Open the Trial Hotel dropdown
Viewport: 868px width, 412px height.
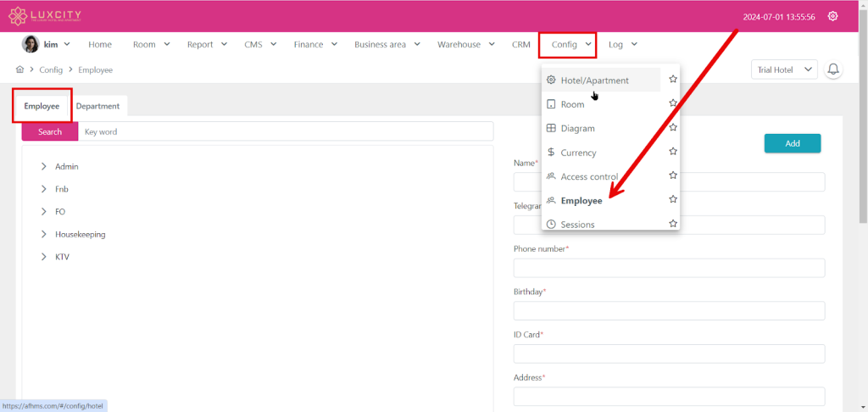pyautogui.click(x=784, y=70)
